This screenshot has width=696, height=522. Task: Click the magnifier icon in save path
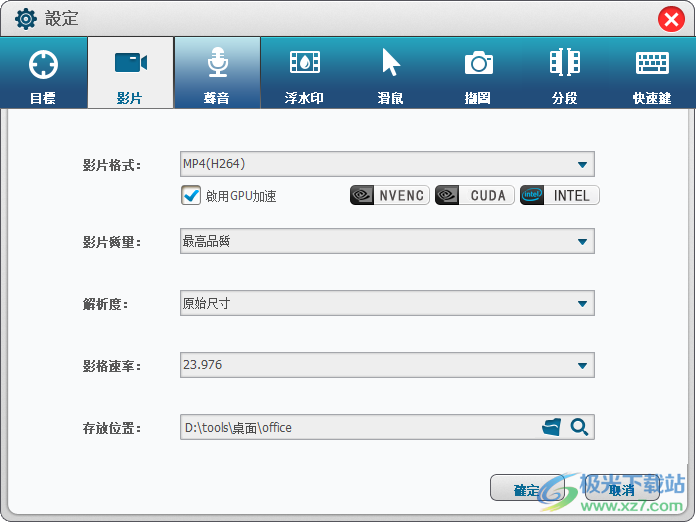click(x=579, y=427)
